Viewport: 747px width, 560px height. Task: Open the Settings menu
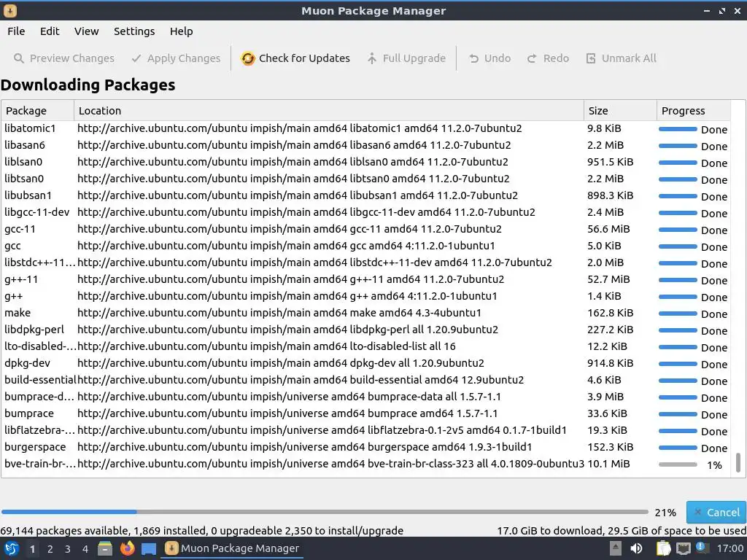pos(134,31)
